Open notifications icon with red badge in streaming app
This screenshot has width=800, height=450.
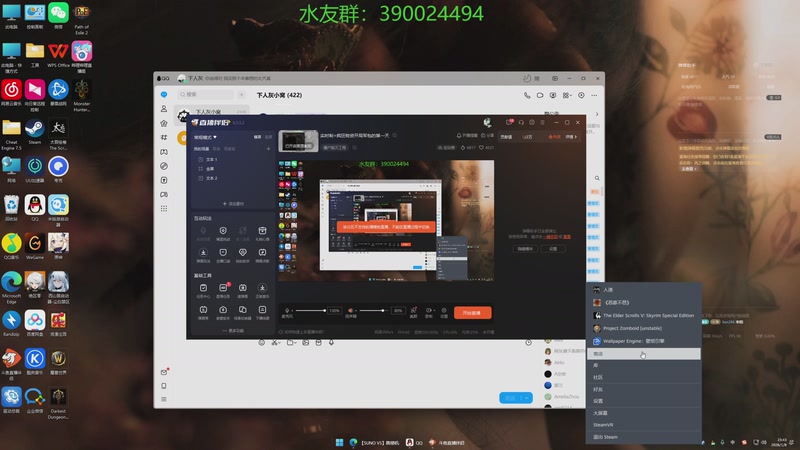[509, 122]
